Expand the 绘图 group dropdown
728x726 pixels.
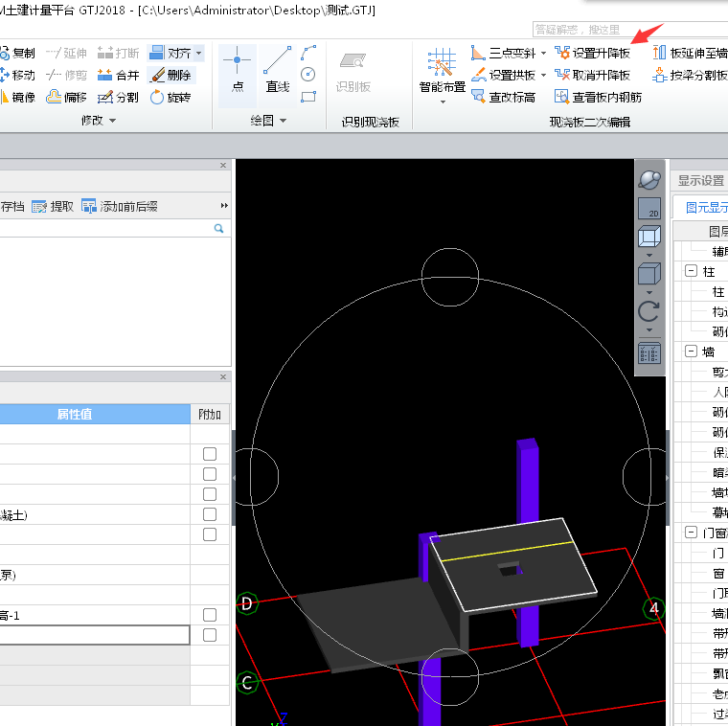pos(283,121)
